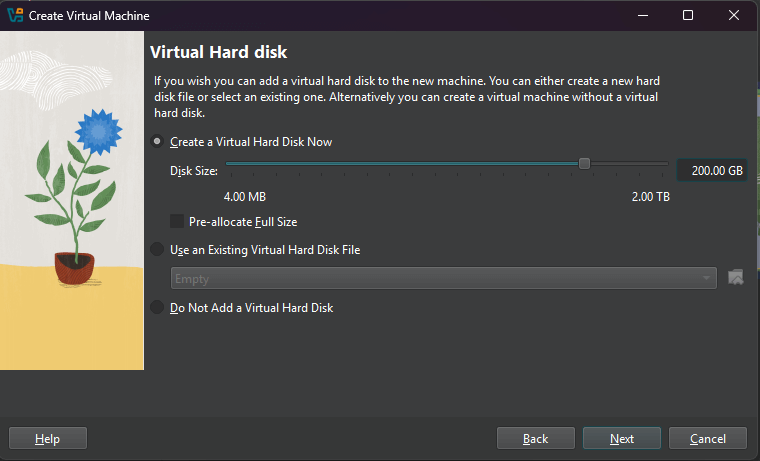Choose Use an Existing Virtual Hard Disk File
This screenshot has height=461, width=760.
pos(157,249)
